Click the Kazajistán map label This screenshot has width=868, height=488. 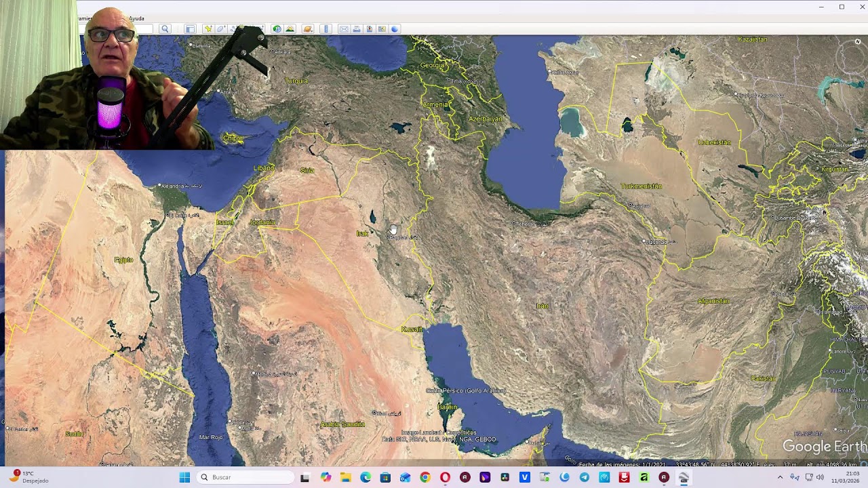753,39
